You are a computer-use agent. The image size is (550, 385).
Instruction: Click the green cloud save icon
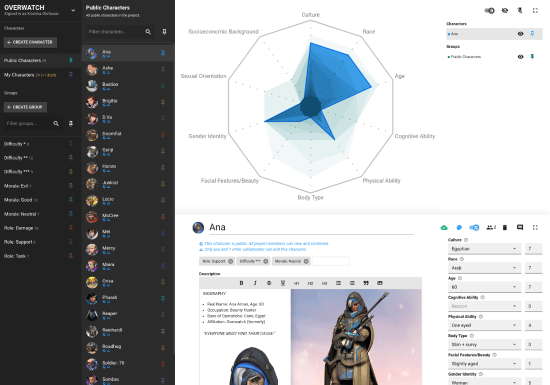(444, 228)
